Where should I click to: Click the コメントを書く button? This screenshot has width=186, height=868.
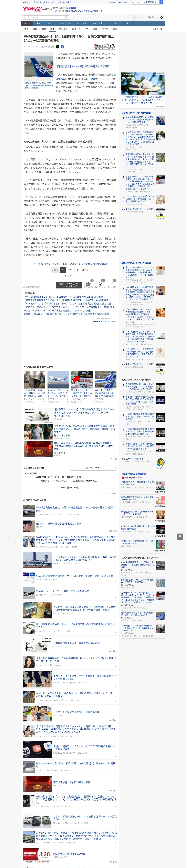[93, 468]
